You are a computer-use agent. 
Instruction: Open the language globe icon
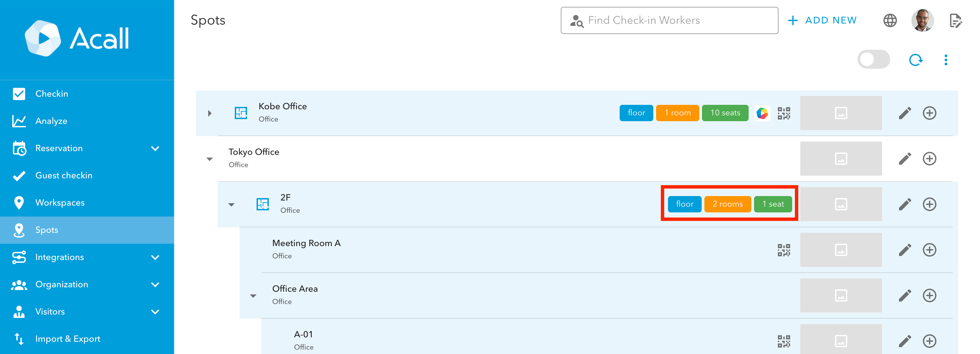click(x=890, y=20)
